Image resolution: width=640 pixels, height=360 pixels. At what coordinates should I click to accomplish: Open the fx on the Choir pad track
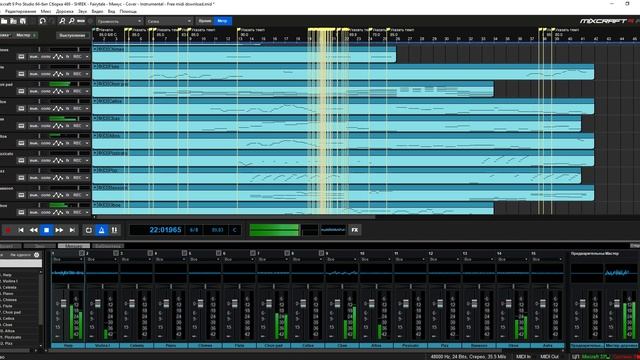[68, 91]
